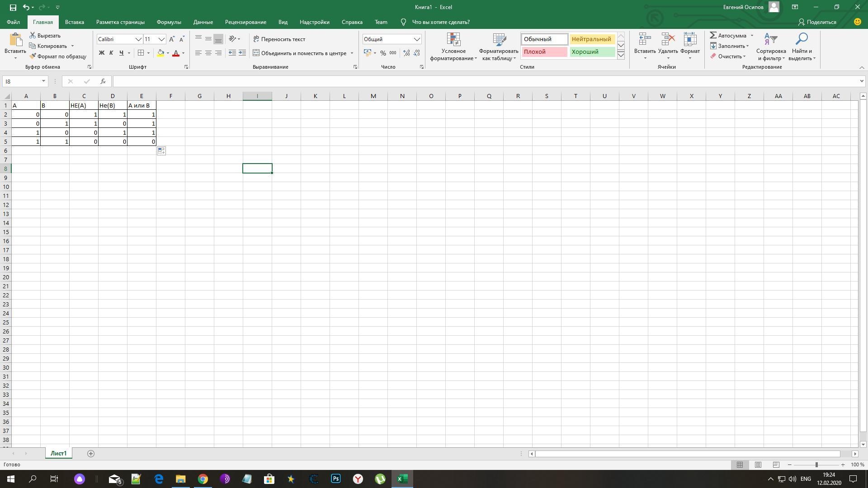Image resolution: width=868 pixels, height=488 pixels.
Task: Open the Calibri font name dropdown
Action: (138, 39)
